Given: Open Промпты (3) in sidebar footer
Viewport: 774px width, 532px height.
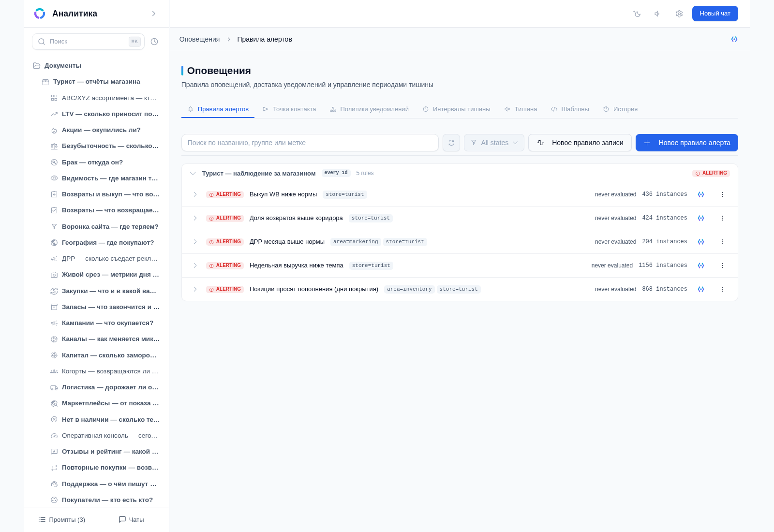Looking at the screenshot, I should pos(62,520).
